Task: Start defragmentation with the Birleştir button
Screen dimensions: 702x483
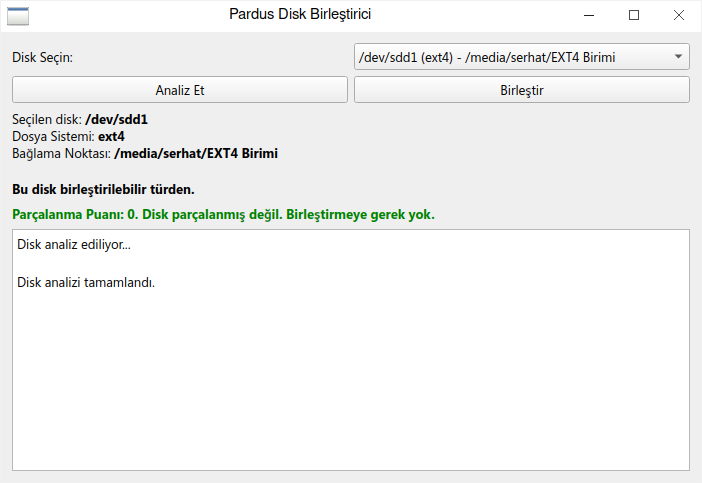Action: coord(522,90)
